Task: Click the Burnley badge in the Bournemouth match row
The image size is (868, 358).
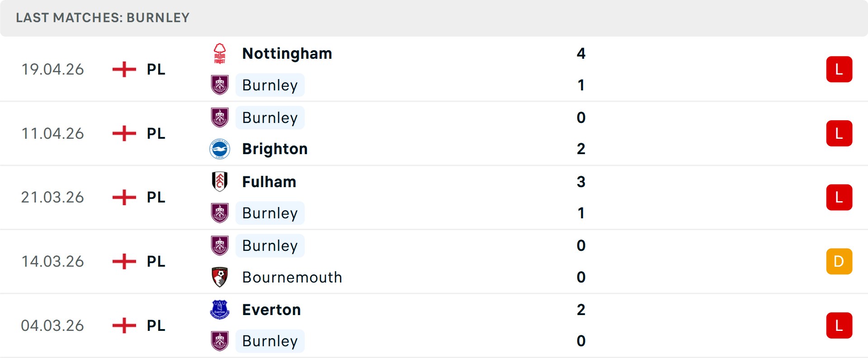Action: click(x=220, y=245)
